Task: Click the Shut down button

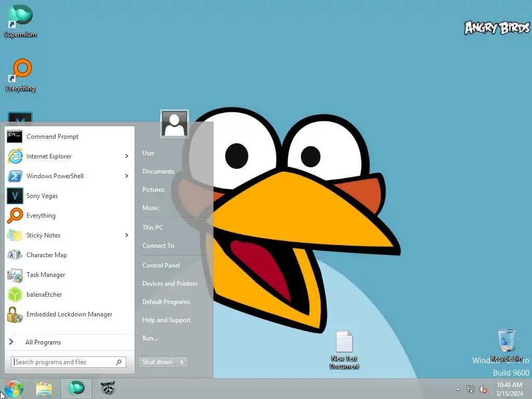Action: [157, 362]
